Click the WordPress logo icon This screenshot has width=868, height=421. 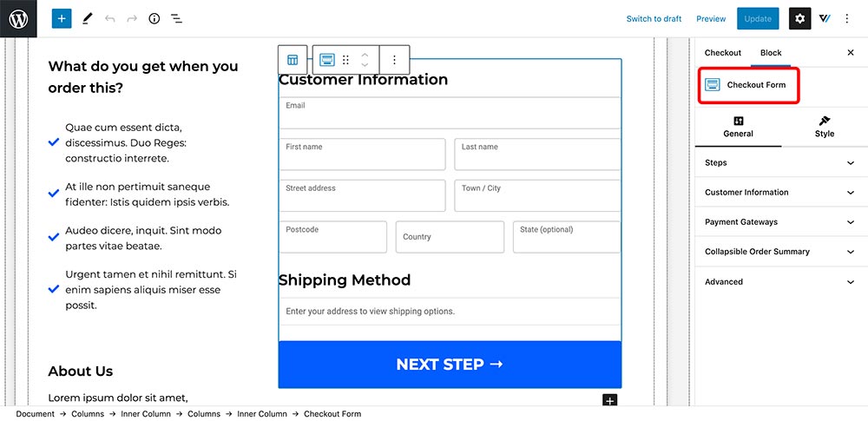[x=18, y=19]
